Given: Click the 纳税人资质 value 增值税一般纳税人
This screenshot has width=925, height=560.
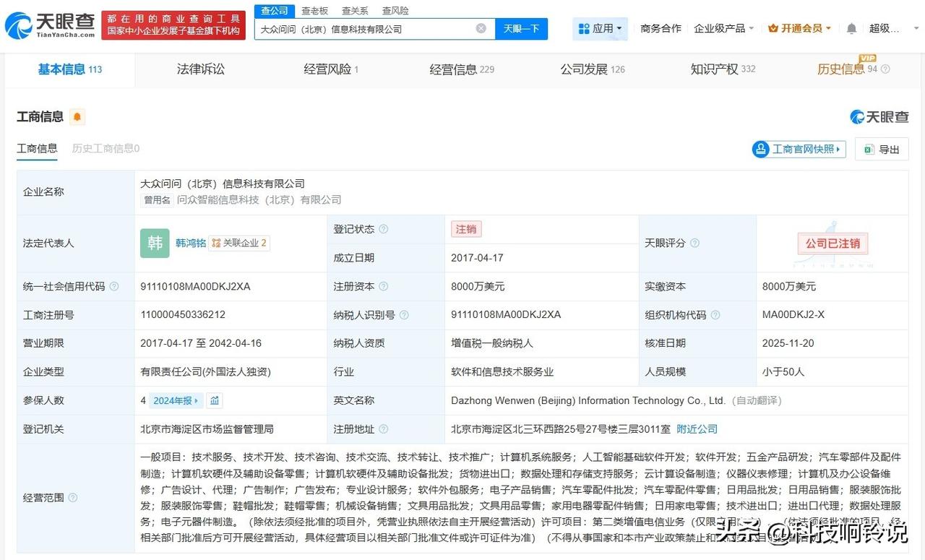Looking at the screenshot, I should pos(492,343).
